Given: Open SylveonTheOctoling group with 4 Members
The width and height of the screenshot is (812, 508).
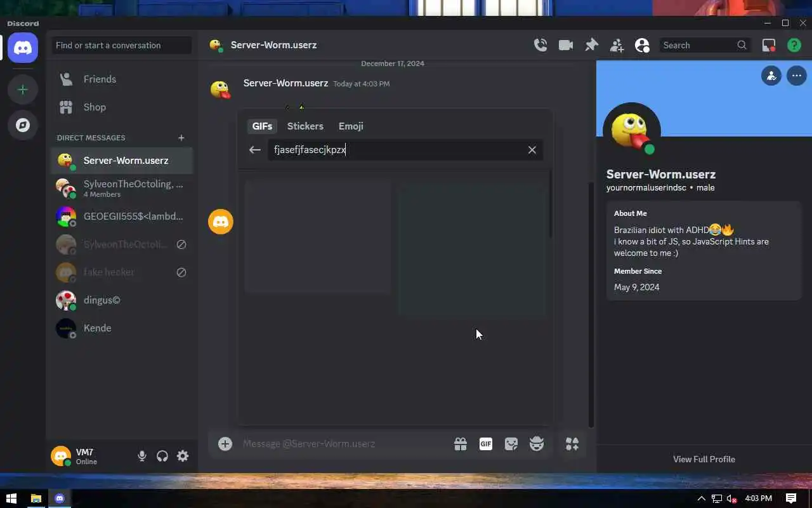Looking at the screenshot, I should 122,189.
